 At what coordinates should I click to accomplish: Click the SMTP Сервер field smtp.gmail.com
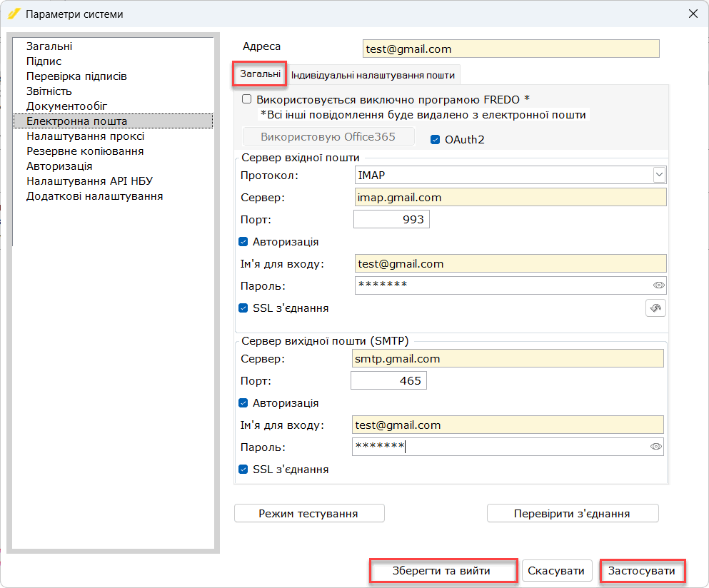click(508, 358)
